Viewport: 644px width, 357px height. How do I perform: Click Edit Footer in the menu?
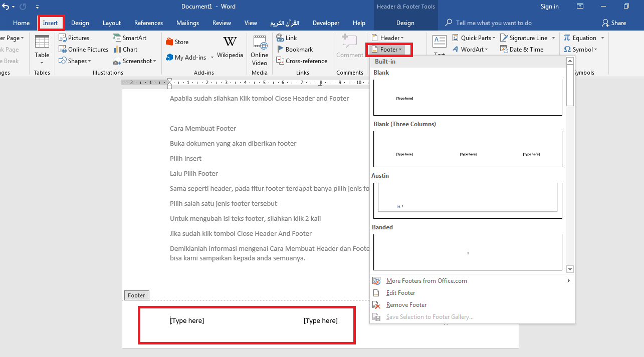tap(401, 292)
